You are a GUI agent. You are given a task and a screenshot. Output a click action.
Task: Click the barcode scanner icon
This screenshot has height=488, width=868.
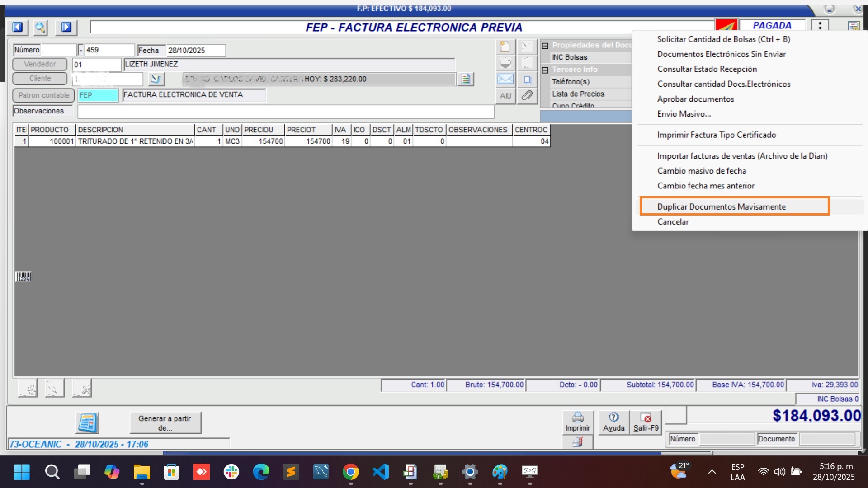(x=24, y=277)
